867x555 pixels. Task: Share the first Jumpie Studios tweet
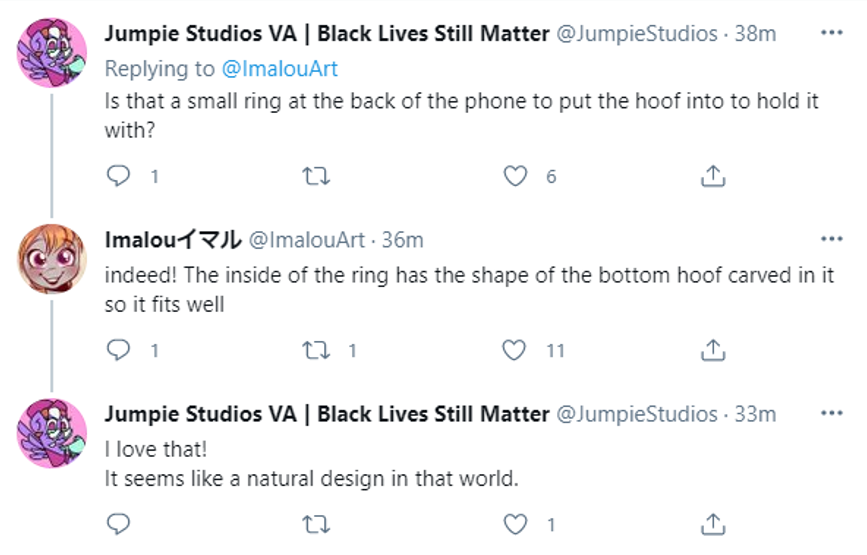point(712,177)
